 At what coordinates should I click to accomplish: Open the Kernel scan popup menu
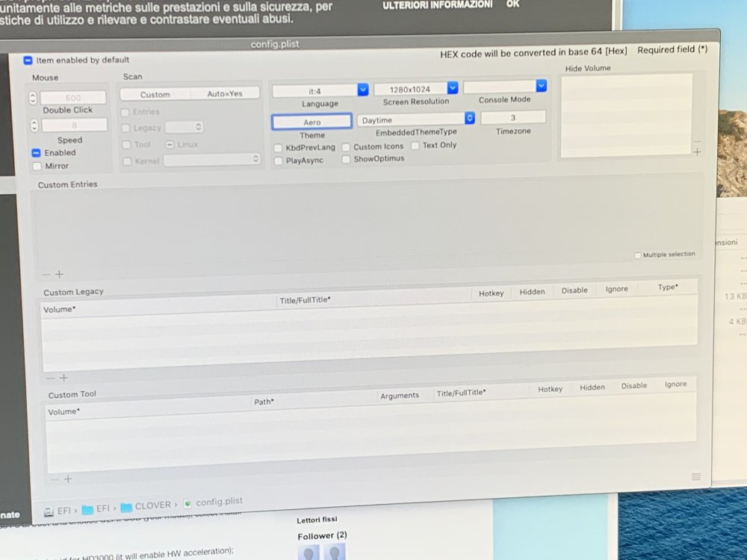tap(212, 160)
